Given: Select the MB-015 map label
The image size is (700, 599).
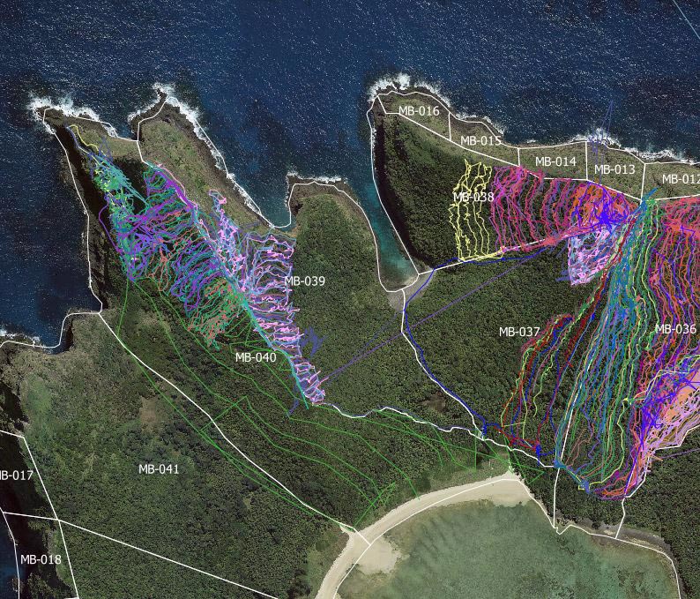Looking at the screenshot, I should 480,140.
